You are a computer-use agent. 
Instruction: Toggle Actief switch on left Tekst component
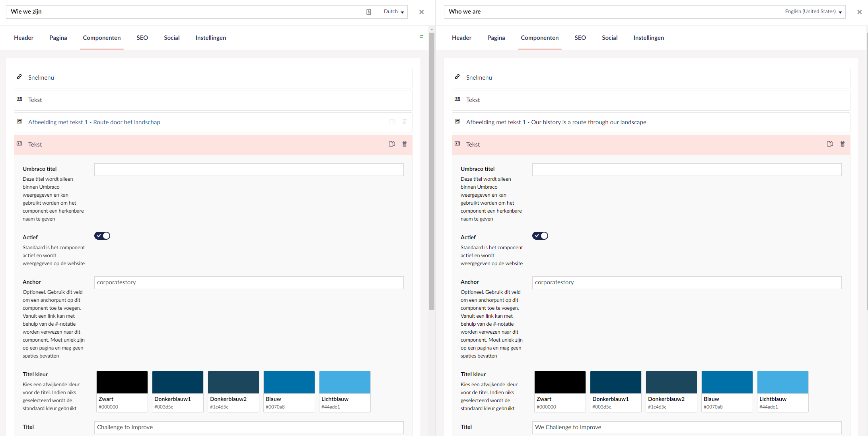pos(103,235)
